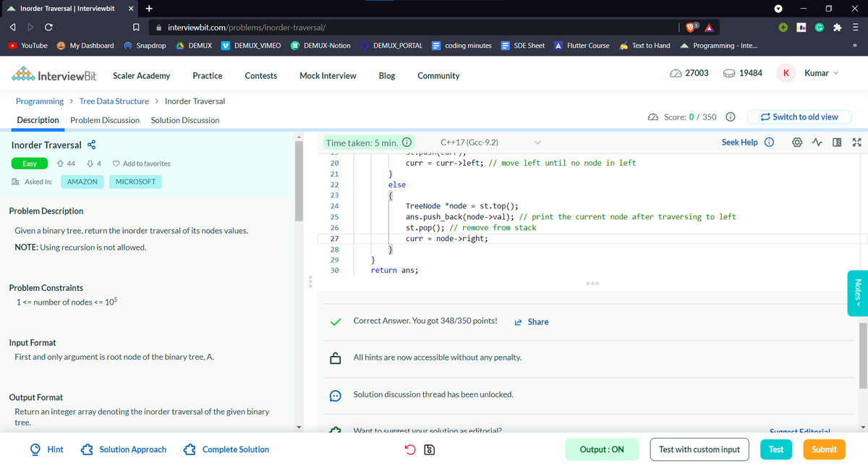The height and width of the screenshot is (466, 868).
Task: Enter fullscreen editor mode icon
Action: [857, 143]
